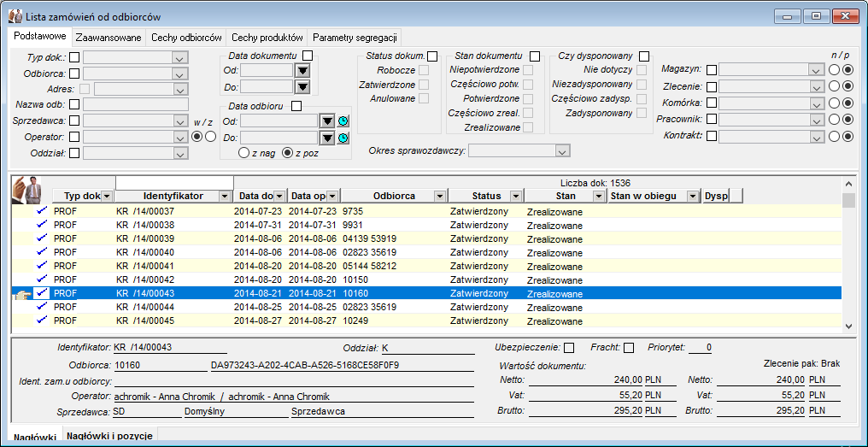Select the Podstawowe tab
Viewport: 868px width, 447px height.
pyautogui.click(x=40, y=36)
